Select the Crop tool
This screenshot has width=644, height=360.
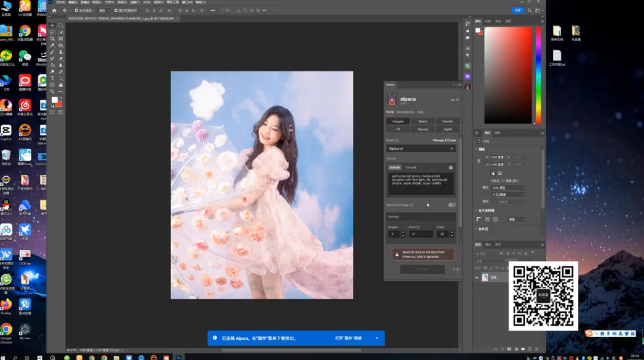point(52,39)
